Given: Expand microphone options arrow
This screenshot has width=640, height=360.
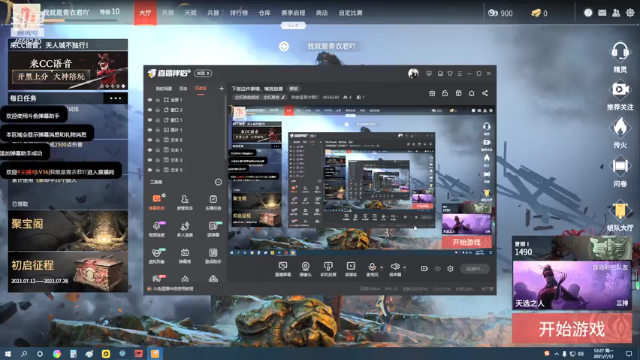Looking at the screenshot, I should pyautogui.click(x=382, y=268).
